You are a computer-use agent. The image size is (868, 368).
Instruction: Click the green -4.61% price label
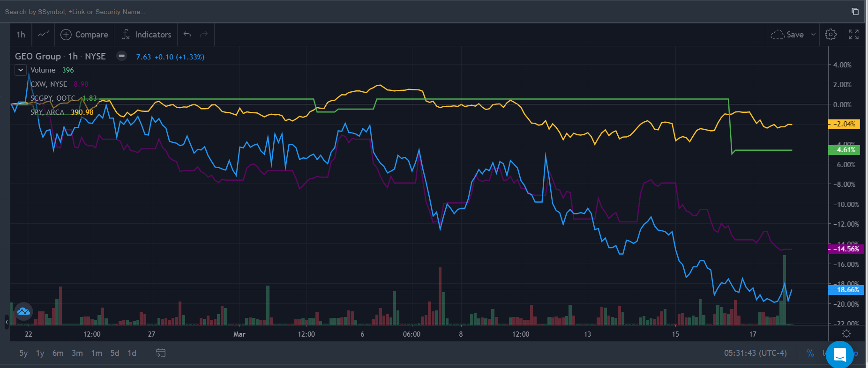point(845,150)
